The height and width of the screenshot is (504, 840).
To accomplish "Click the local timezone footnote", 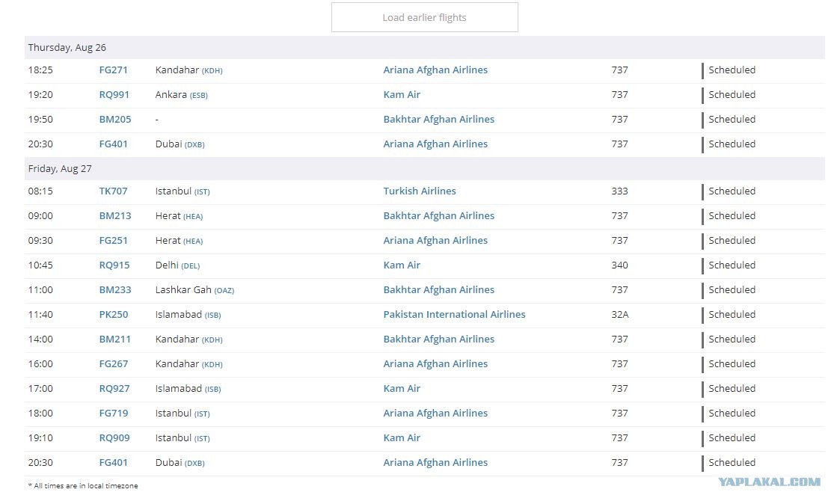I will [83, 486].
